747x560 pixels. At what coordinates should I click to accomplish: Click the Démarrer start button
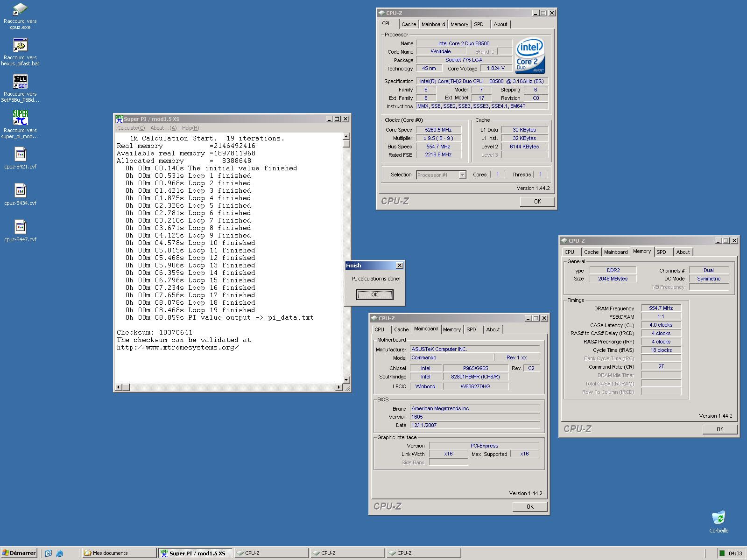(19, 553)
